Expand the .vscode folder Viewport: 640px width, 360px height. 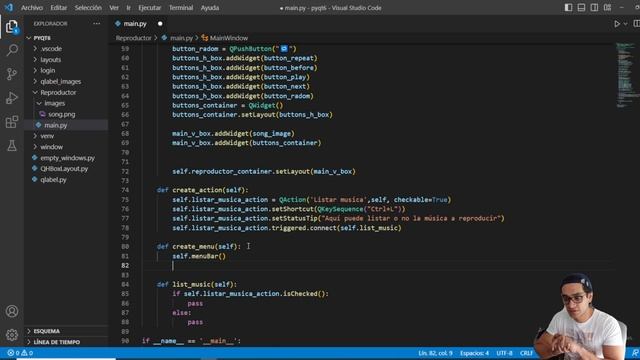tap(51, 49)
